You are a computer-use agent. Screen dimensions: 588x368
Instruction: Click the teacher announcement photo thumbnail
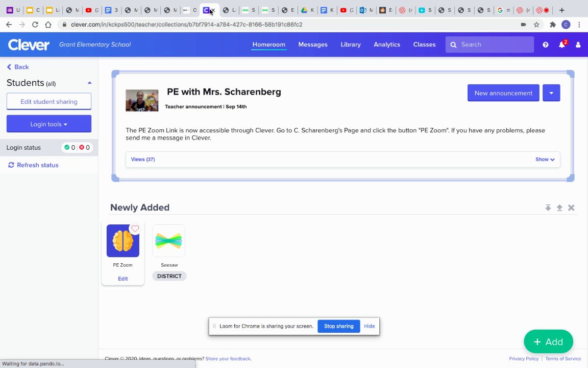pos(142,100)
